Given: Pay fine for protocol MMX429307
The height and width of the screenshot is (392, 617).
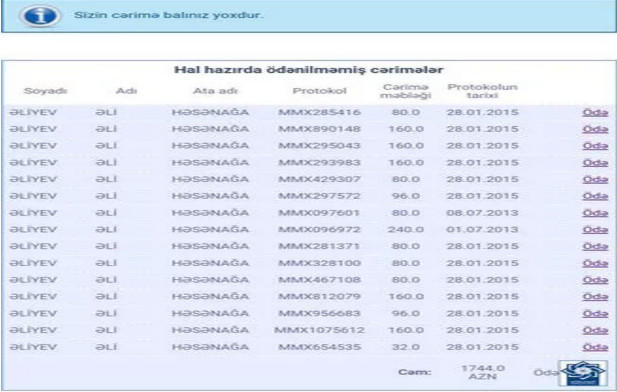Looking at the screenshot, I should coord(595,179).
